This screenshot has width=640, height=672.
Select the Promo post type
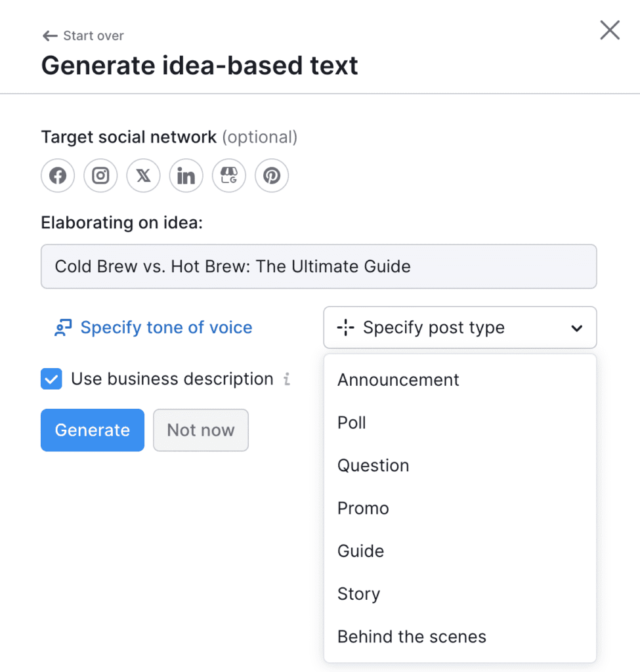tap(363, 508)
